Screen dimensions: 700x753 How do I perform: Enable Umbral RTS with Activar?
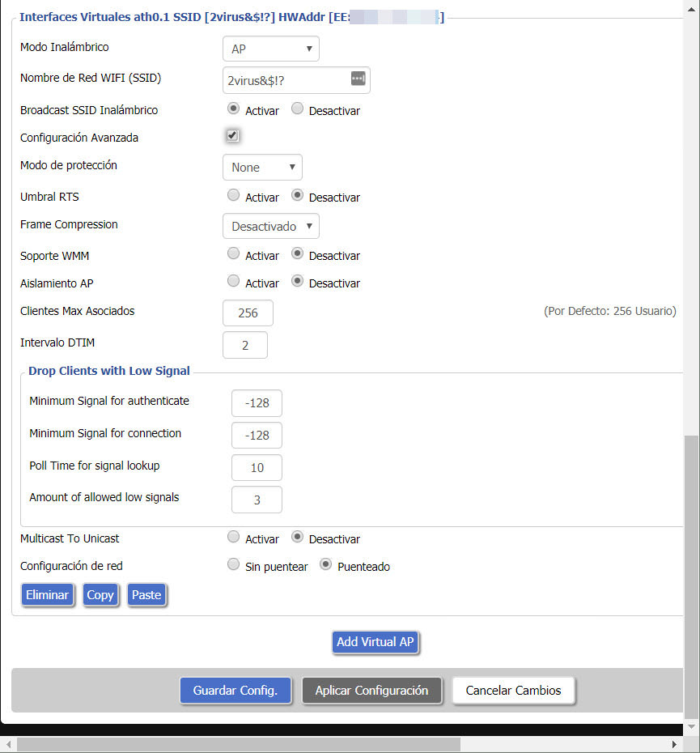click(234, 196)
